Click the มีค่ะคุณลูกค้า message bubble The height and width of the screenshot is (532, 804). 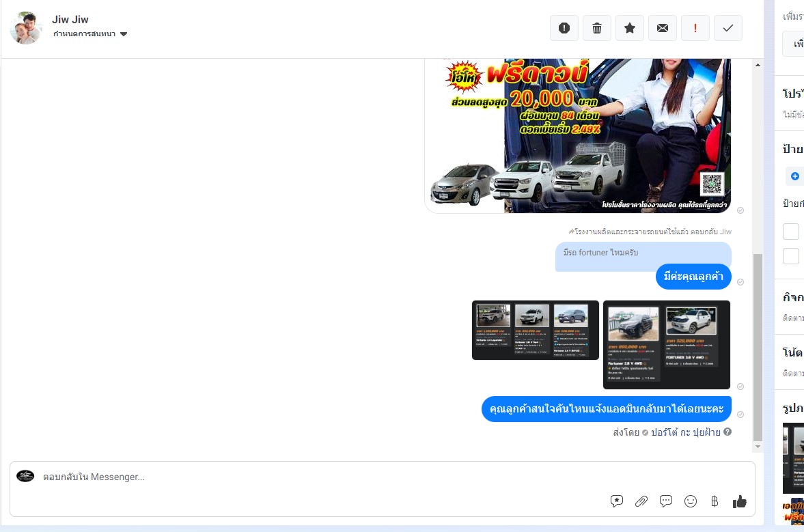coord(693,277)
